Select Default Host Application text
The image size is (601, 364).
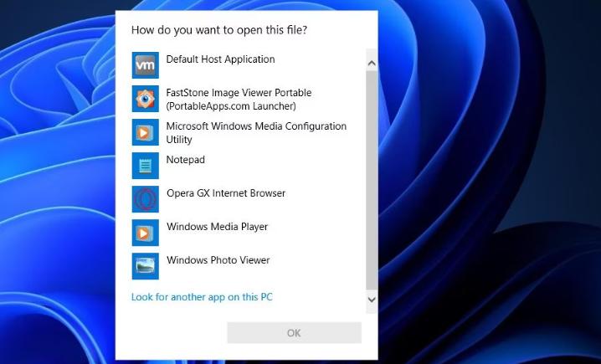coord(220,59)
